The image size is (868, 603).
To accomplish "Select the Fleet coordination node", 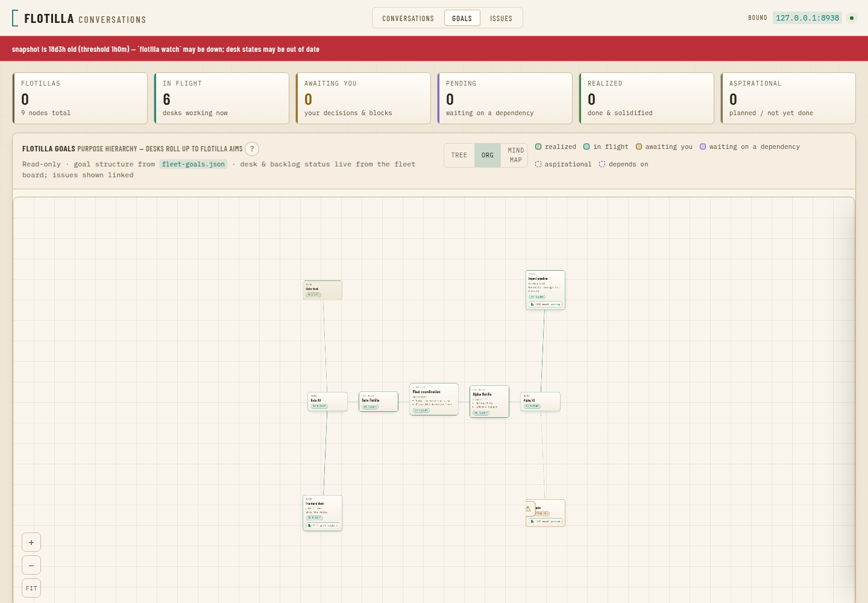I will point(434,399).
